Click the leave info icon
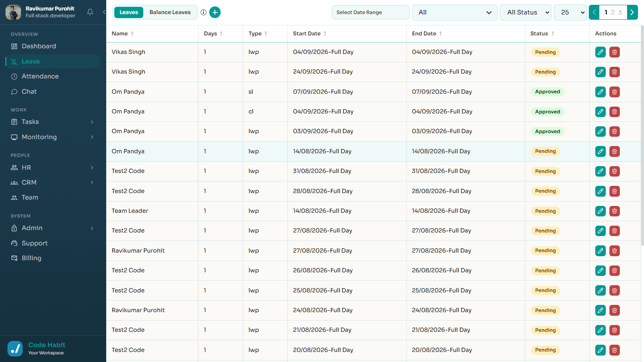This screenshot has height=362, width=644. point(204,12)
